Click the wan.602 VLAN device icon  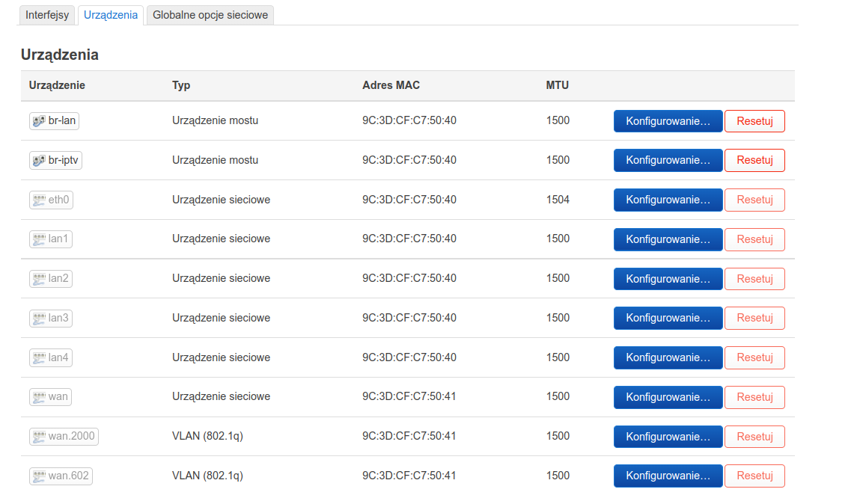(39, 476)
